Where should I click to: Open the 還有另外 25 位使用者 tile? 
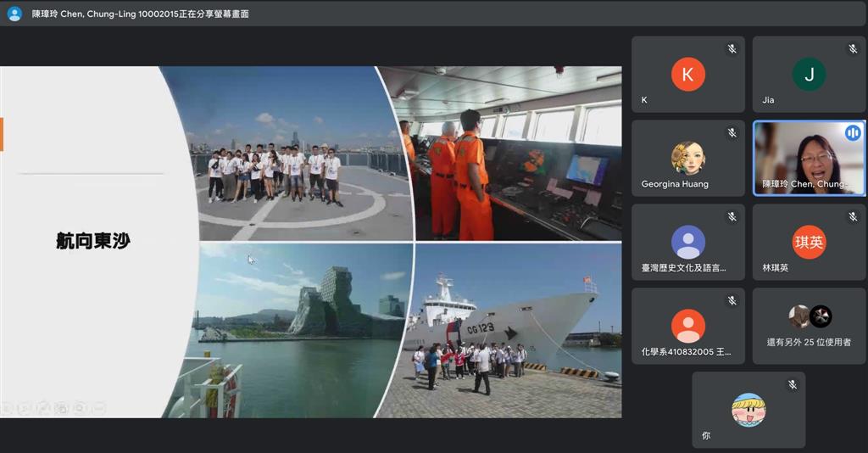809,327
